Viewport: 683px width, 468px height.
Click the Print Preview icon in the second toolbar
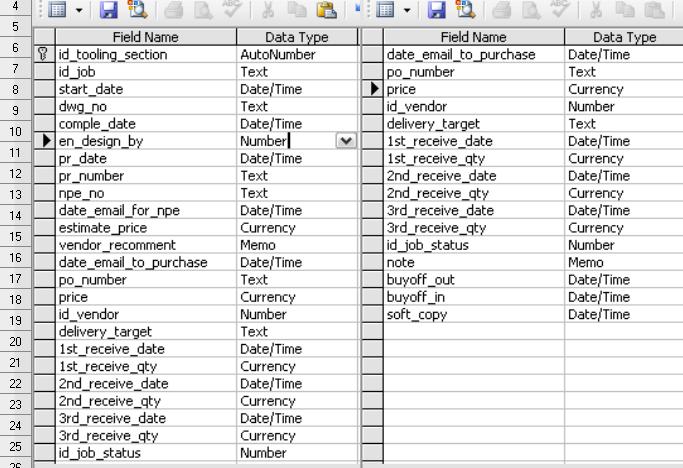(531, 10)
